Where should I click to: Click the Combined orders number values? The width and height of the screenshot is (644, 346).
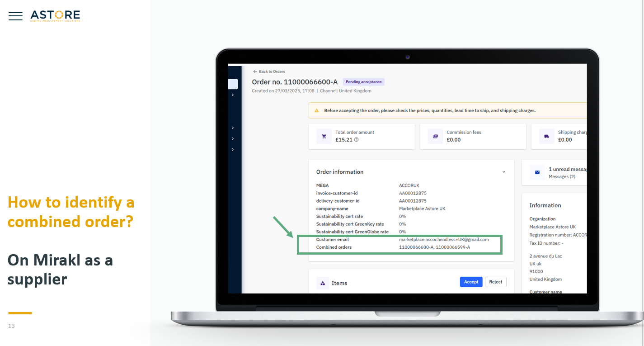coord(434,247)
